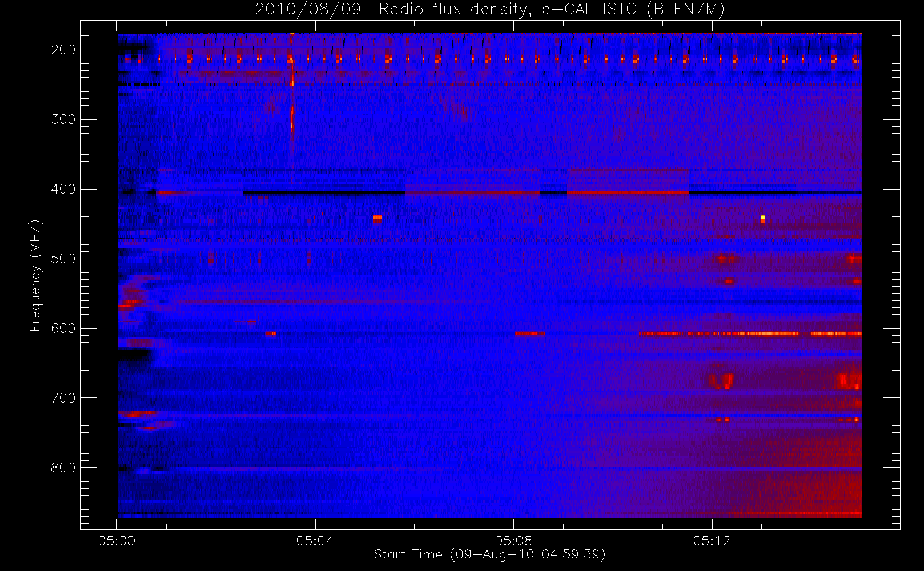Click the 'Start Time (09-Aug-10 04:59:39)' axis title
This screenshot has height=571, width=924.
(x=490, y=554)
